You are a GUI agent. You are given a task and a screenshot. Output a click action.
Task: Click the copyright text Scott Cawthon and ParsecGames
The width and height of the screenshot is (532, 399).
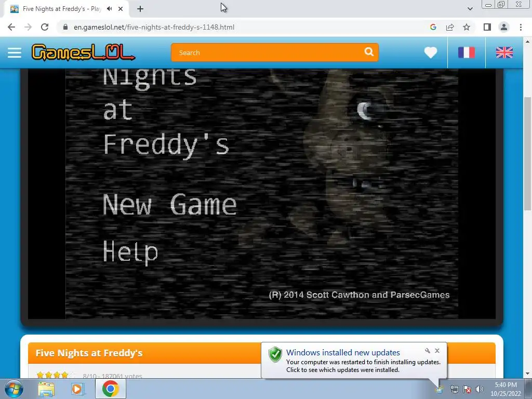click(360, 295)
